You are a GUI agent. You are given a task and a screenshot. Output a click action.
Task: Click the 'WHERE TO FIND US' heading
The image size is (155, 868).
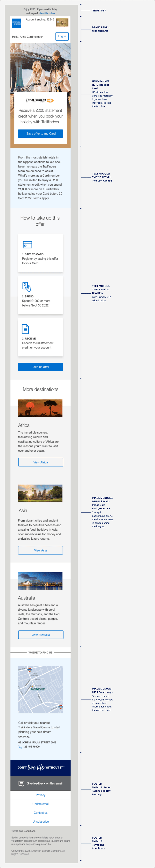40,653
